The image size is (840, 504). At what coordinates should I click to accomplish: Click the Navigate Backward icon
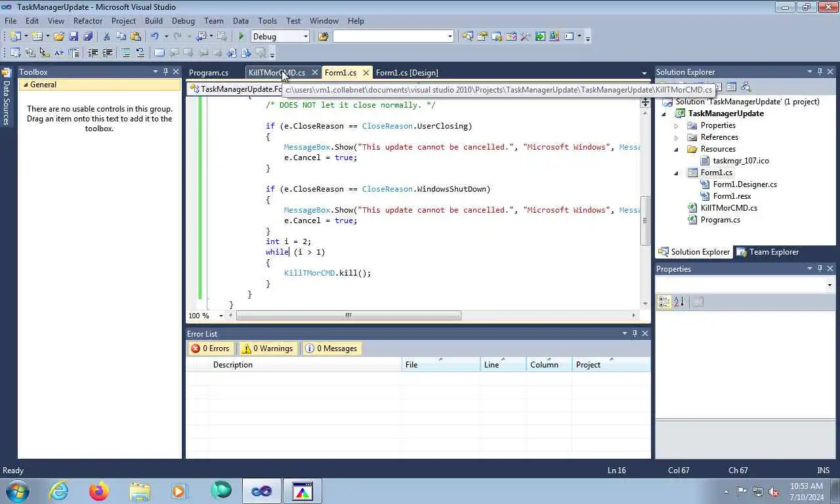click(201, 37)
